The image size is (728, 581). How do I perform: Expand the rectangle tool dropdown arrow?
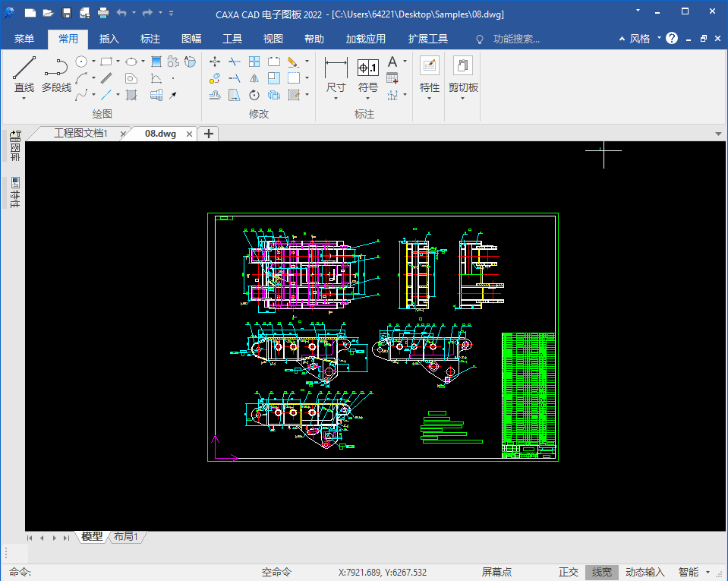tap(118, 62)
